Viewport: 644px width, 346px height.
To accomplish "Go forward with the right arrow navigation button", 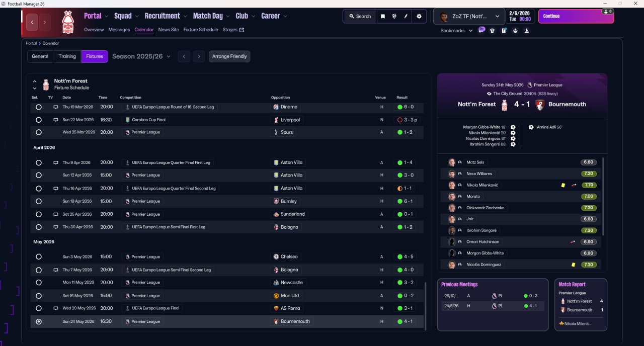I will pyautogui.click(x=45, y=22).
